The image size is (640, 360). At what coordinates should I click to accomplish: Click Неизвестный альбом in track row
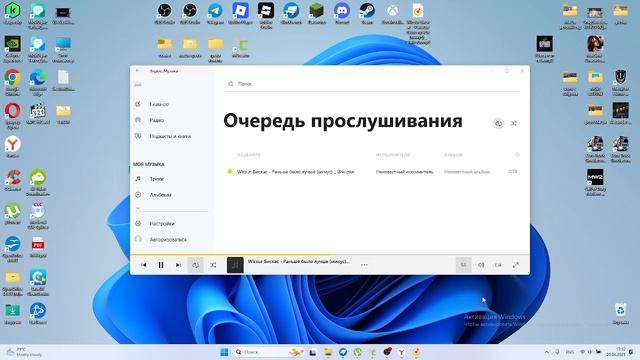(x=467, y=172)
